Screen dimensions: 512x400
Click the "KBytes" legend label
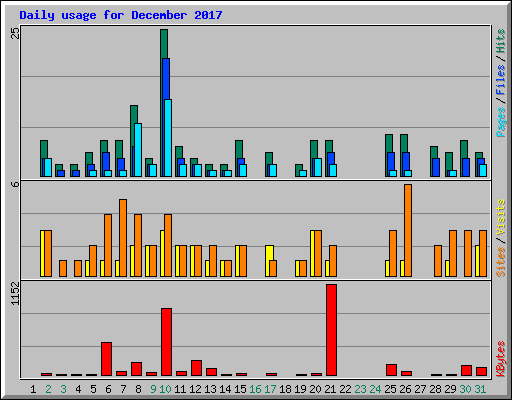(x=500, y=359)
